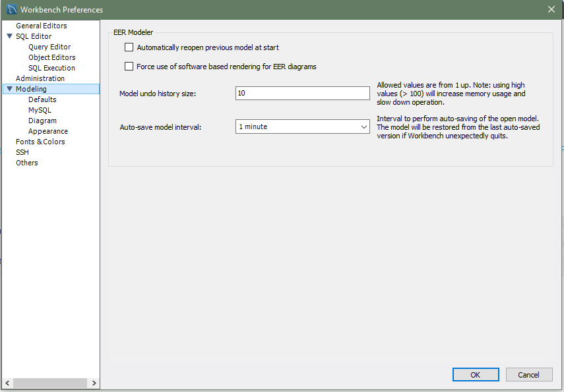
Task: Open the Auto-save model interval dropdown
Action: coord(302,126)
